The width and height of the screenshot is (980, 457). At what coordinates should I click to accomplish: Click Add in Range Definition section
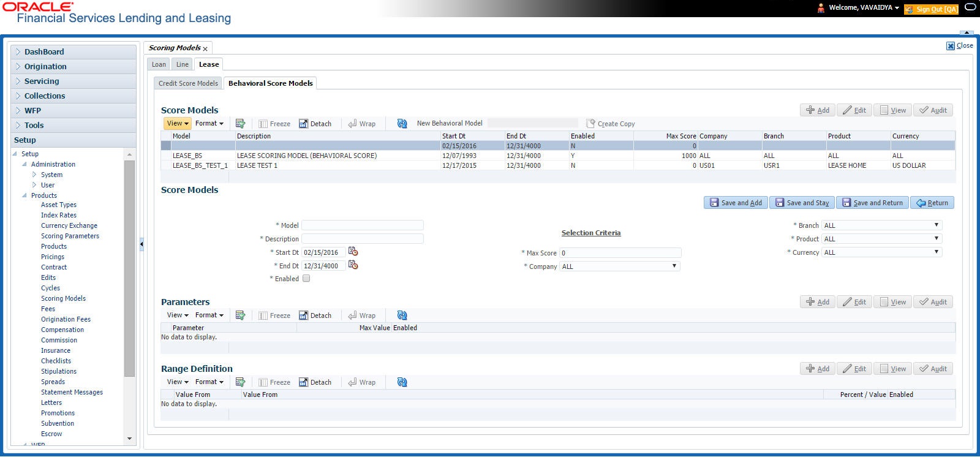click(818, 369)
